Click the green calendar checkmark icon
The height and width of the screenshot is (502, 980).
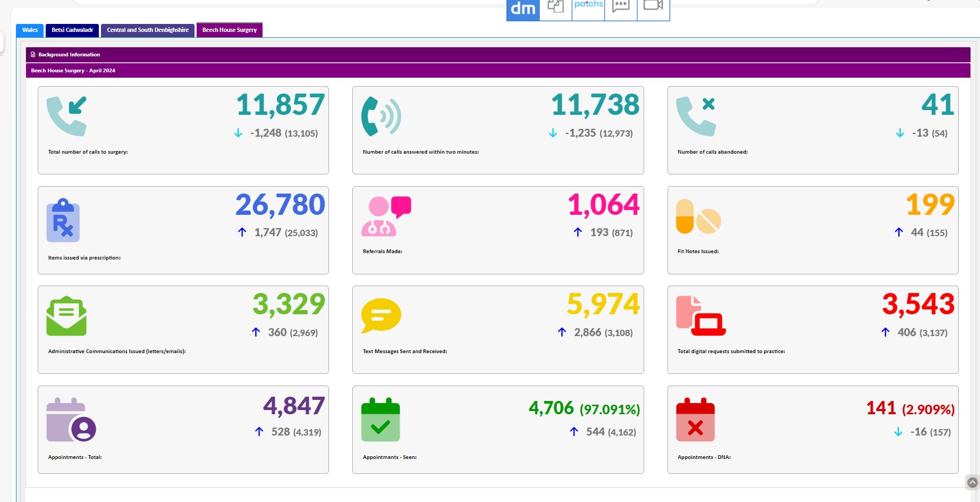381,420
